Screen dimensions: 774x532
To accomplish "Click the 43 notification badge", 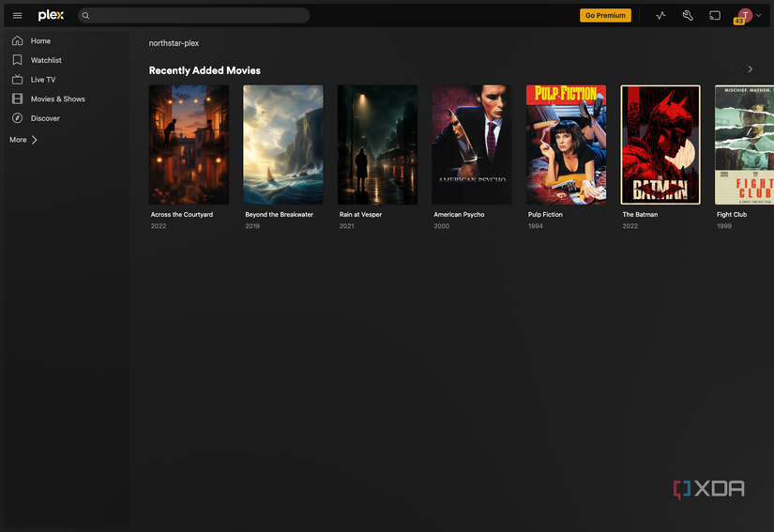I will [738, 22].
